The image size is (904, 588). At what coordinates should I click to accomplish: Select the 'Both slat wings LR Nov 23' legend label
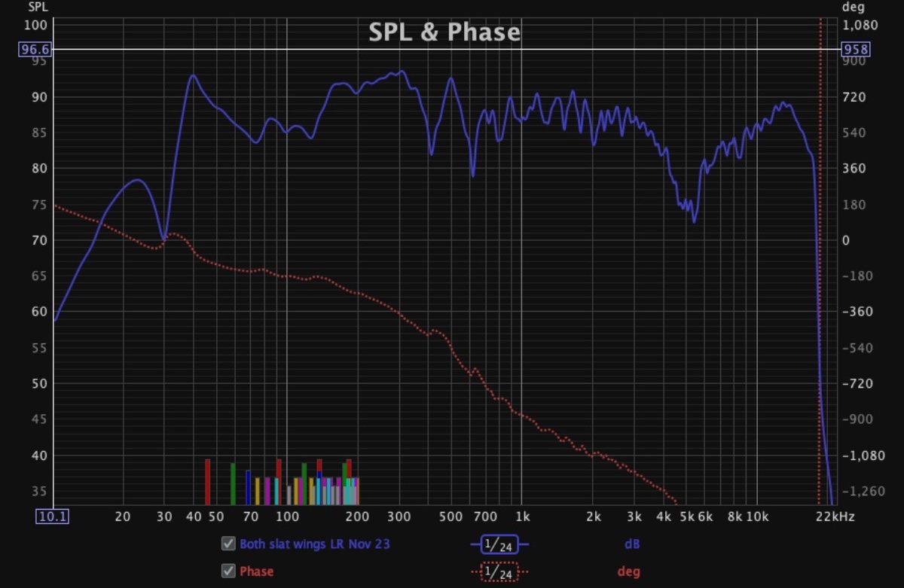tap(315, 544)
